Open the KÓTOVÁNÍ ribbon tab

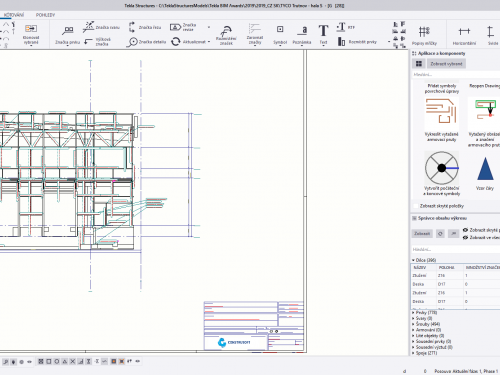14,15
